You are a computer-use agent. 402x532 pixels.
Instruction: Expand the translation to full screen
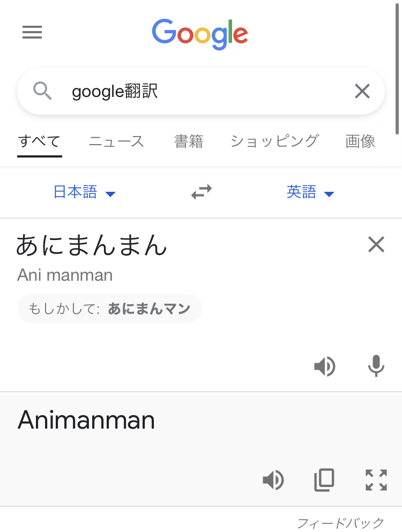[376, 480]
